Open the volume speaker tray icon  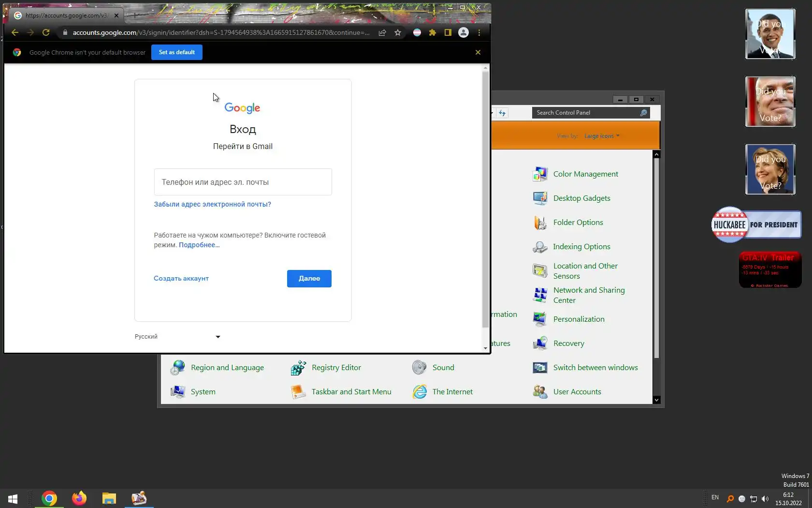tap(765, 499)
